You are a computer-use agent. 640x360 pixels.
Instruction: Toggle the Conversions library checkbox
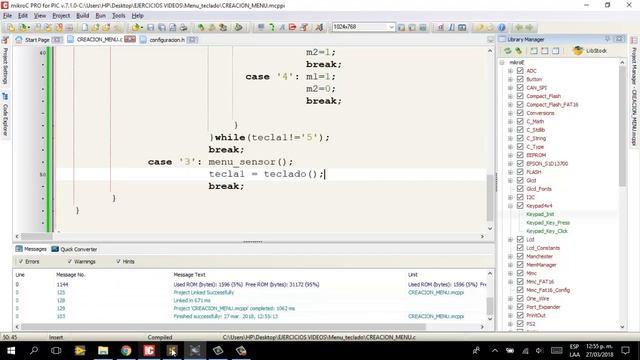(520, 113)
